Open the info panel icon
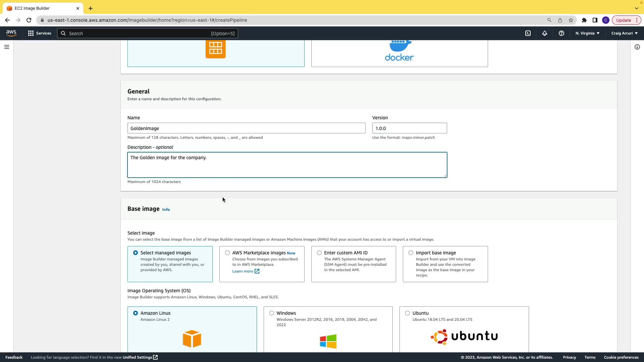This screenshot has width=644, height=362. point(637,47)
